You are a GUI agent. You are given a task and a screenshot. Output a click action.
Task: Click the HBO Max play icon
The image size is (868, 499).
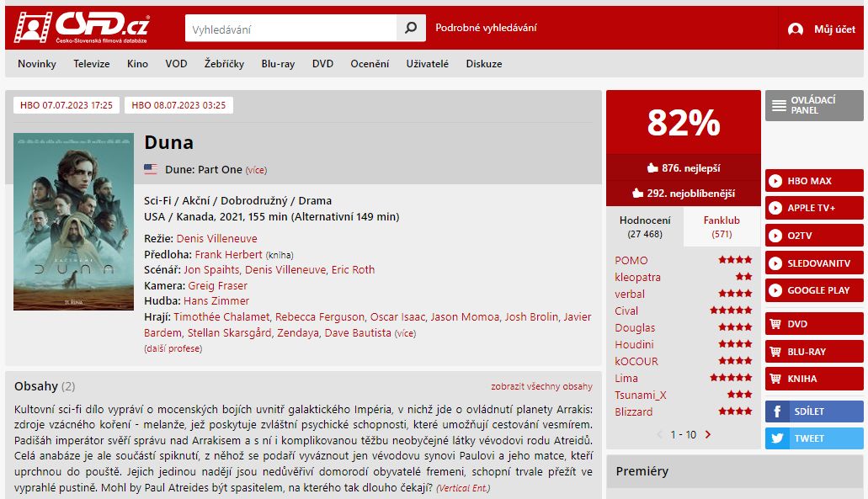pos(775,181)
